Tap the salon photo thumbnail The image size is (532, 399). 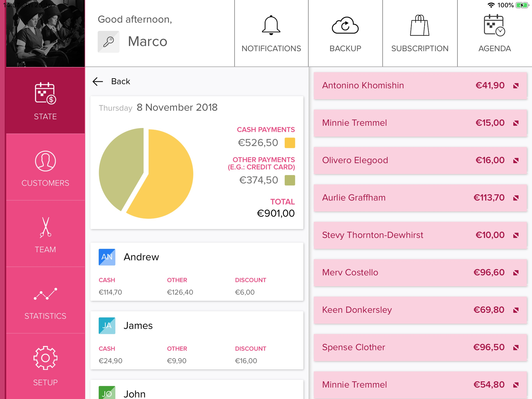(45, 34)
